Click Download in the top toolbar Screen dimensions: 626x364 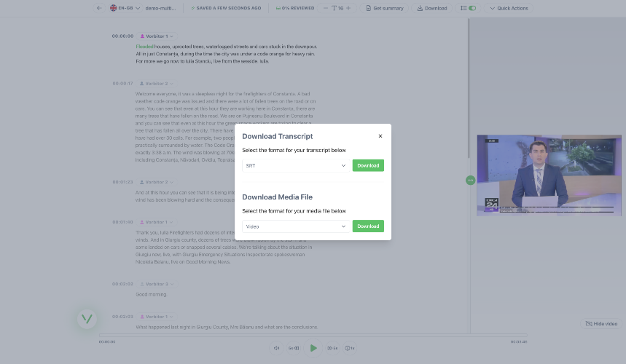[x=432, y=8]
